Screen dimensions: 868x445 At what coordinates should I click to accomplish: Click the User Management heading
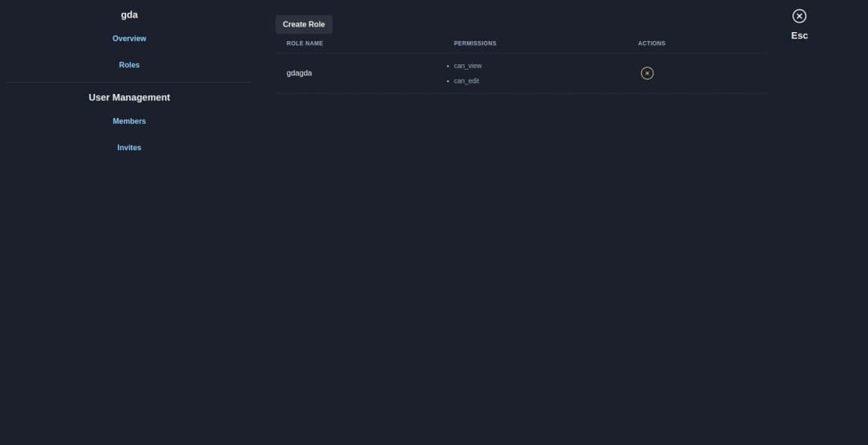(x=129, y=97)
